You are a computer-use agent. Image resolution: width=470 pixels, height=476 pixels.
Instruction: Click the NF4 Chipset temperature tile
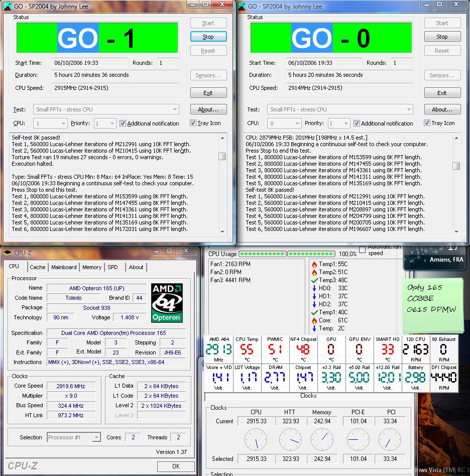point(303,349)
